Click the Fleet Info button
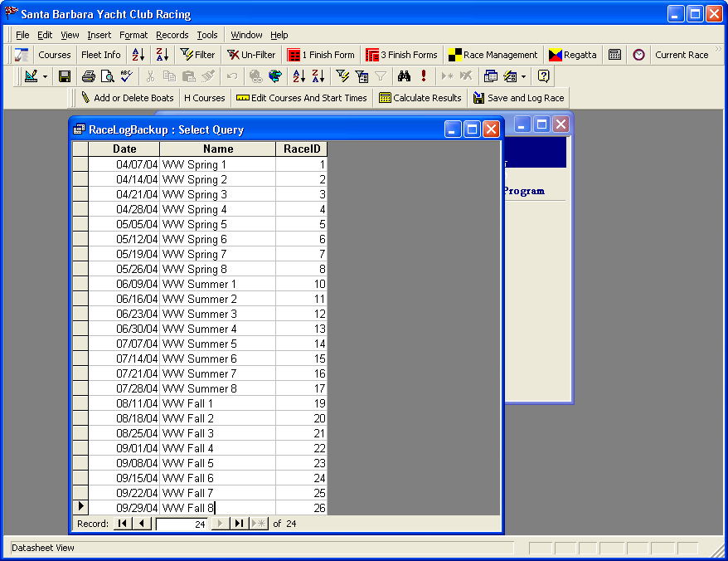Image resolution: width=728 pixels, height=561 pixels. 101,55
